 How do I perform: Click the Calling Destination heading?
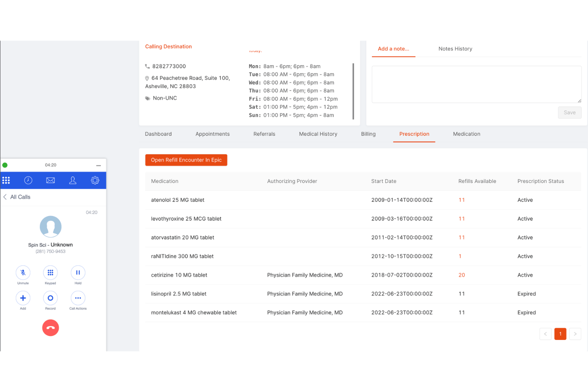(168, 46)
